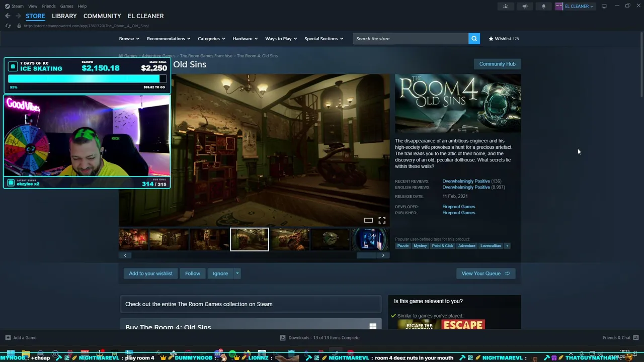This screenshot has height=362, width=644.
Task: Switch to the COMMUNITY tab
Action: tap(102, 16)
